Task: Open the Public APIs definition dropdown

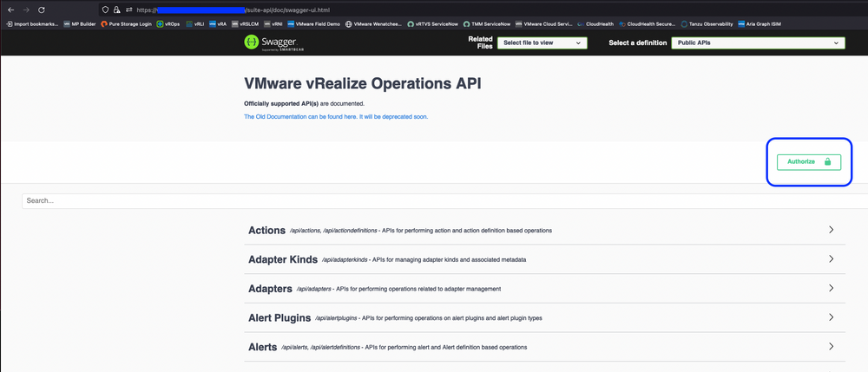Action: (x=758, y=42)
